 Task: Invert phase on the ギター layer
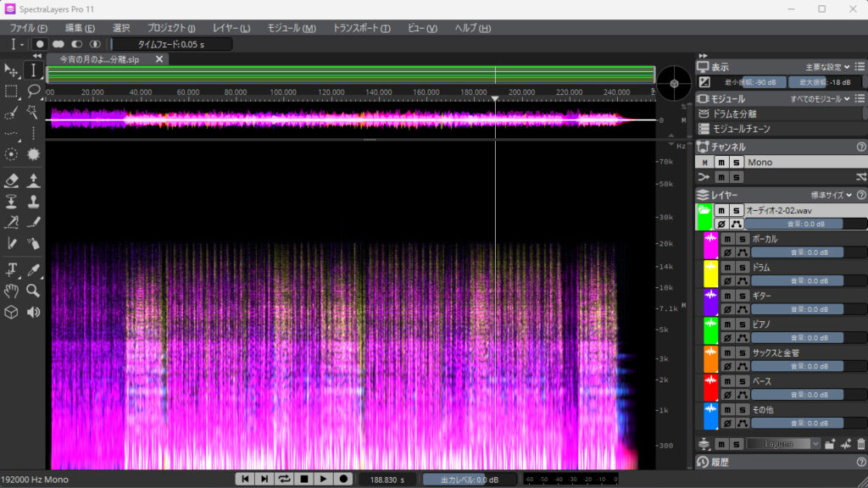point(727,309)
